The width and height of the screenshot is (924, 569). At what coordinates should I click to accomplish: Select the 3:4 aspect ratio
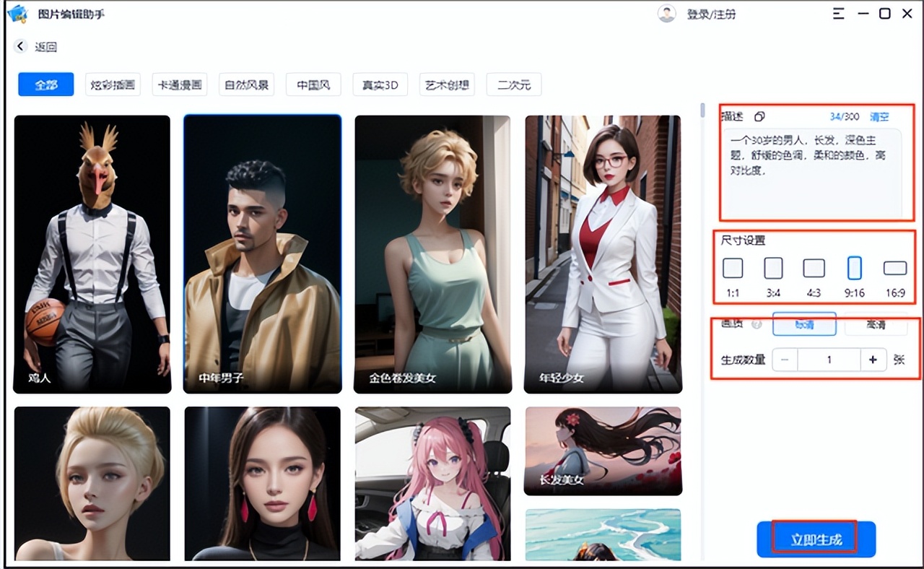coord(773,268)
